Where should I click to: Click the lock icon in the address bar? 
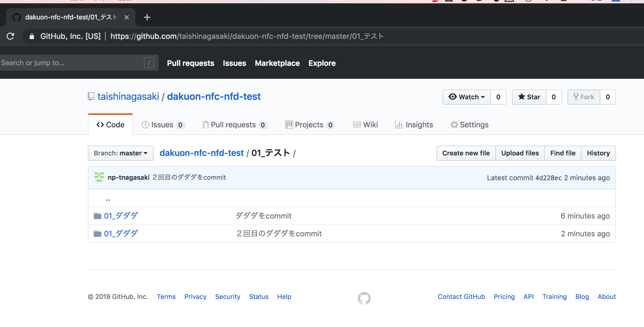[32, 36]
